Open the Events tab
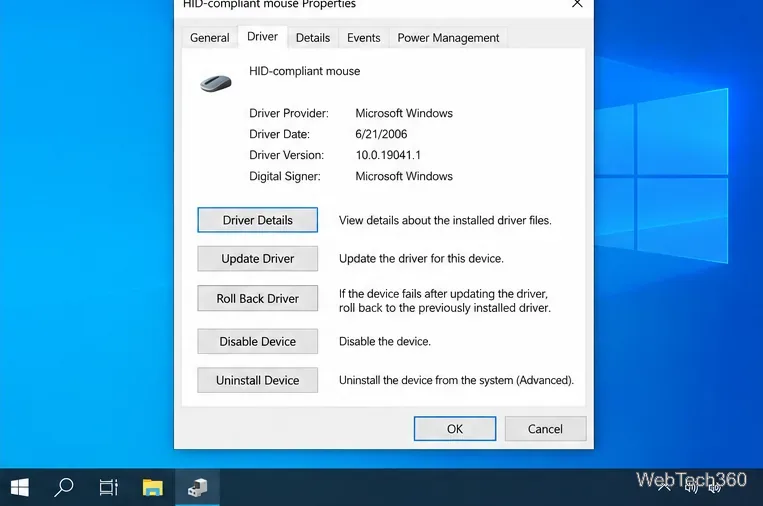The height and width of the screenshot is (506, 763). pos(363,37)
